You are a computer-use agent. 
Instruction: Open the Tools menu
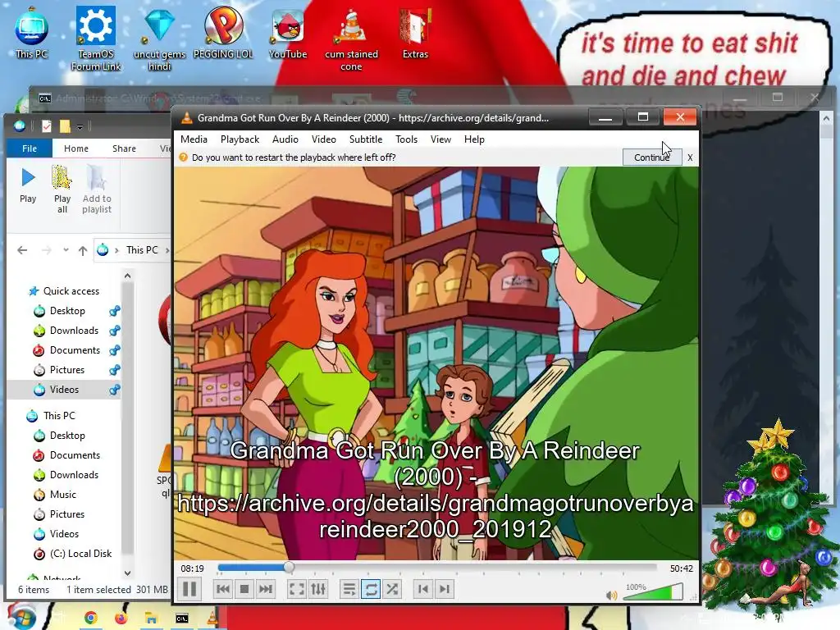(x=406, y=139)
